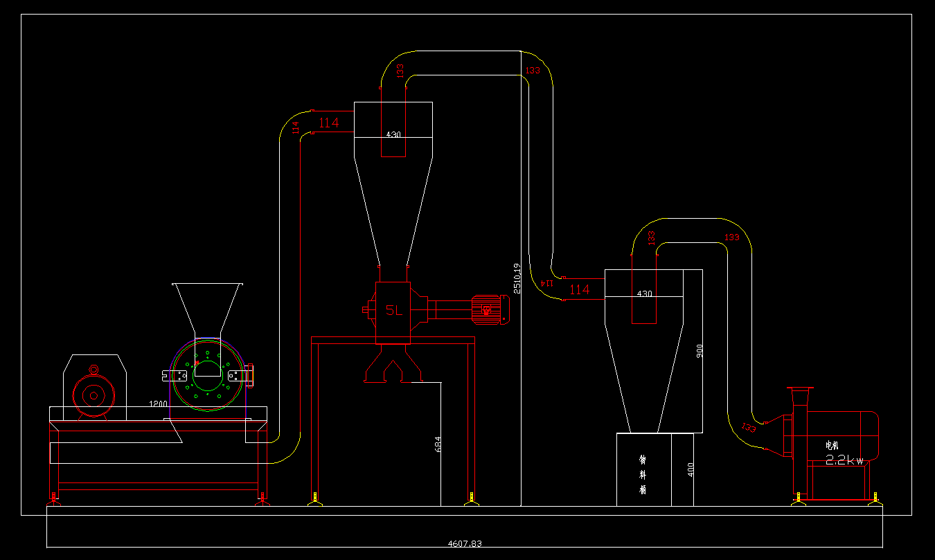Image resolution: width=935 pixels, height=560 pixels.
Task: Select the 684 height dimension text
Action: point(438,444)
